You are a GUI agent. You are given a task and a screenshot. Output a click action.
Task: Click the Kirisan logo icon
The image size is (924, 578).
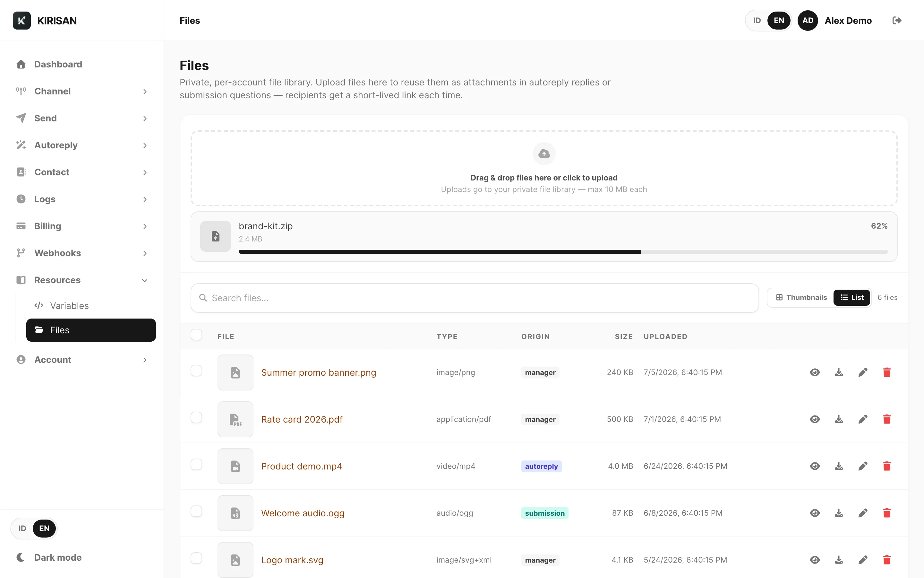(x=21, y=21)
